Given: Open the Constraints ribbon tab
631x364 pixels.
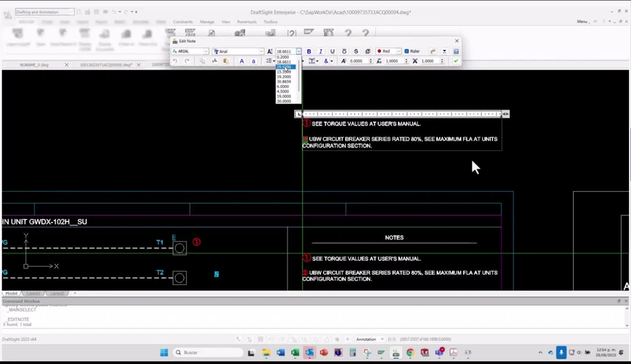Looking at the screenshot, I should click(183, 22).
